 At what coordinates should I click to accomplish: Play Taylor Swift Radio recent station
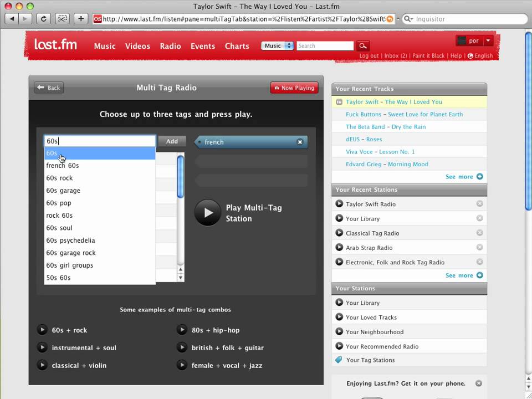coord(339,203)
